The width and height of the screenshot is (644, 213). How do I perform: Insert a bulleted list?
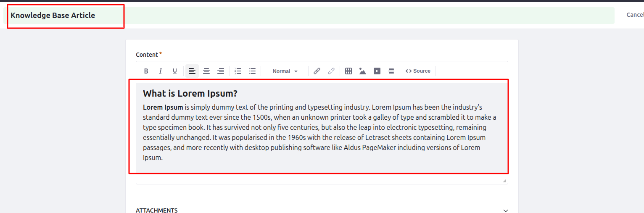[x=252, y=71]
